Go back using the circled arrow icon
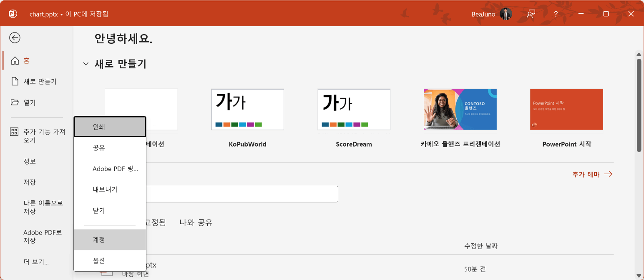The image size is (644, 280). coord(15,38)
